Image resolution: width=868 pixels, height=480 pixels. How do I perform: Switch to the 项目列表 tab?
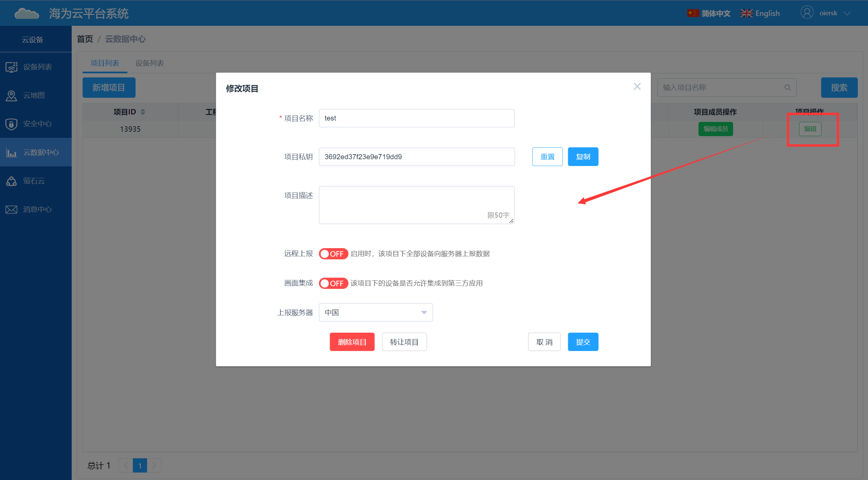click(105, 63)
